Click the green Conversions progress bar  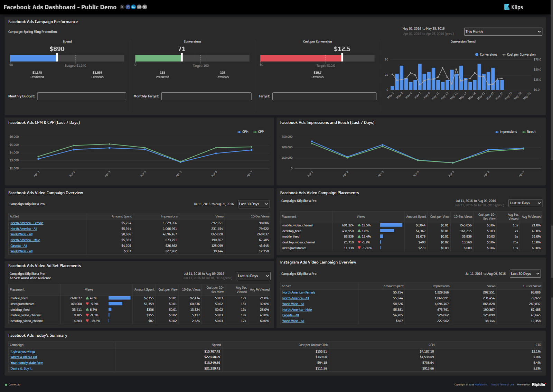click(x=158, y=58)
